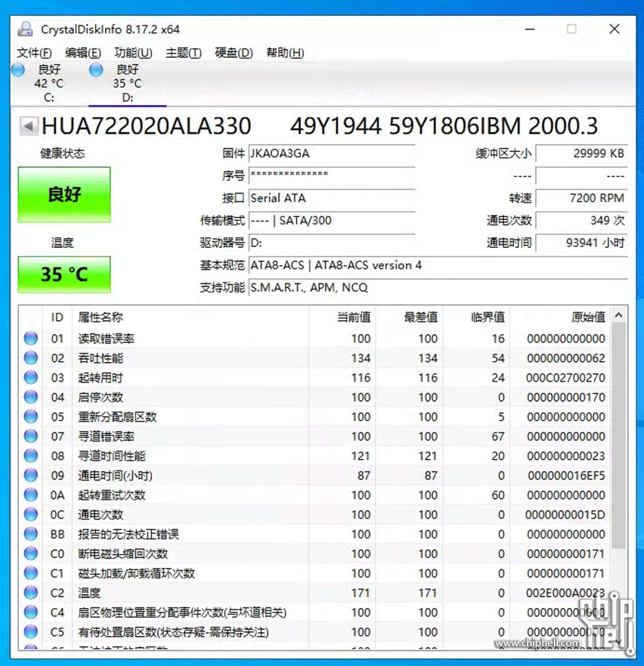The image size is (644, 666).
Task: Click status orb for attribute 0A 起转重试次数
Action: coord(31,495)
